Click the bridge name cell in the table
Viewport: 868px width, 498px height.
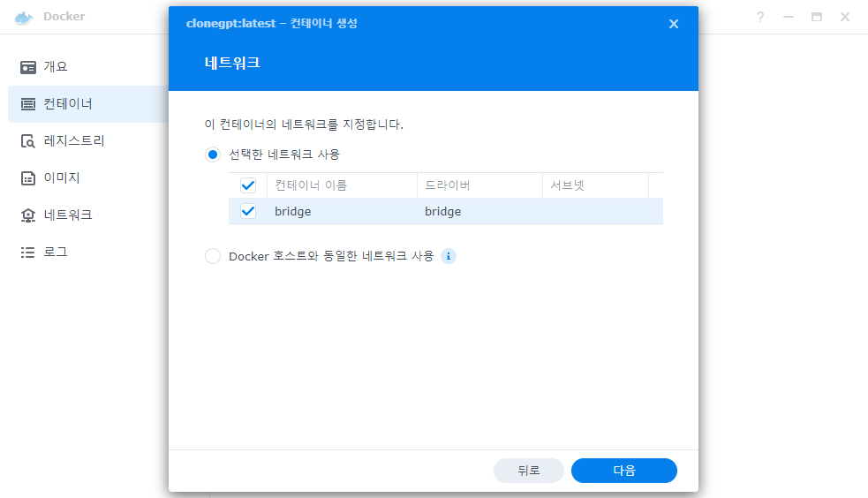pyautogui.click(x=293, y=212)
